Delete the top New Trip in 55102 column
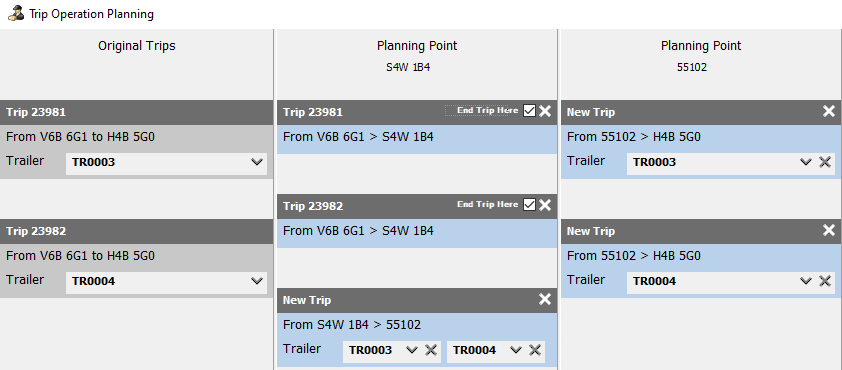Image resolution: width=842 pixels, height=370 pixels. coord(829,111)
